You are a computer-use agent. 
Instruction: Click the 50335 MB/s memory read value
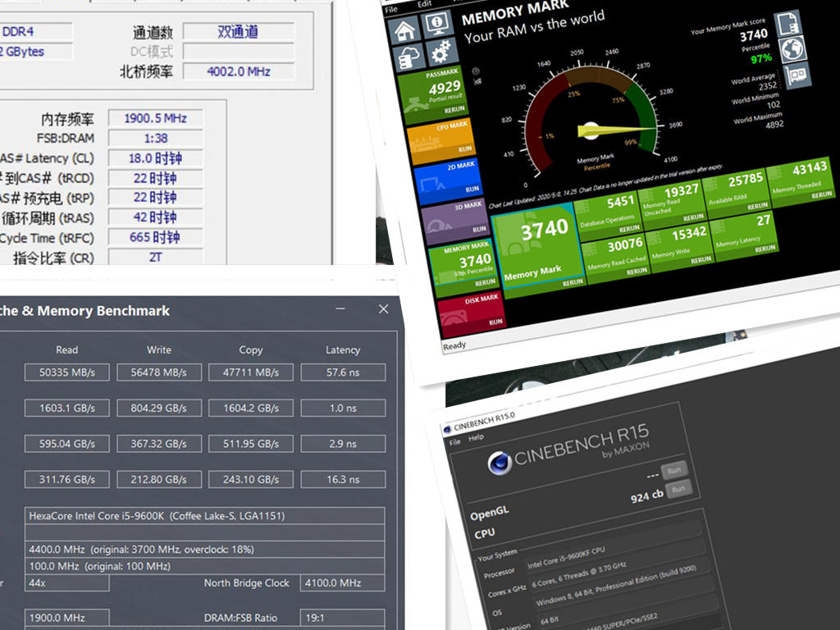tap(67, 372)
